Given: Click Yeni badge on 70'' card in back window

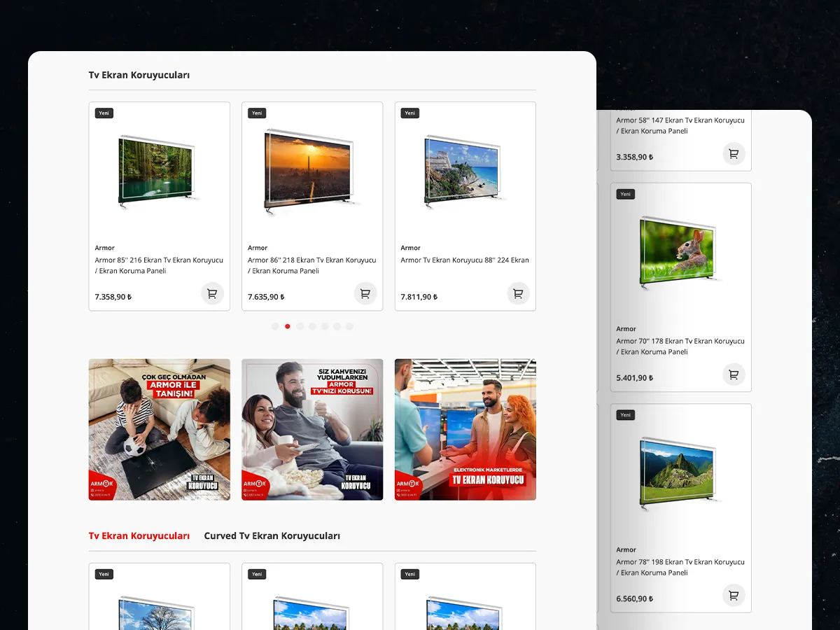Looking at the screenshot, I should [x=626, y=194].
